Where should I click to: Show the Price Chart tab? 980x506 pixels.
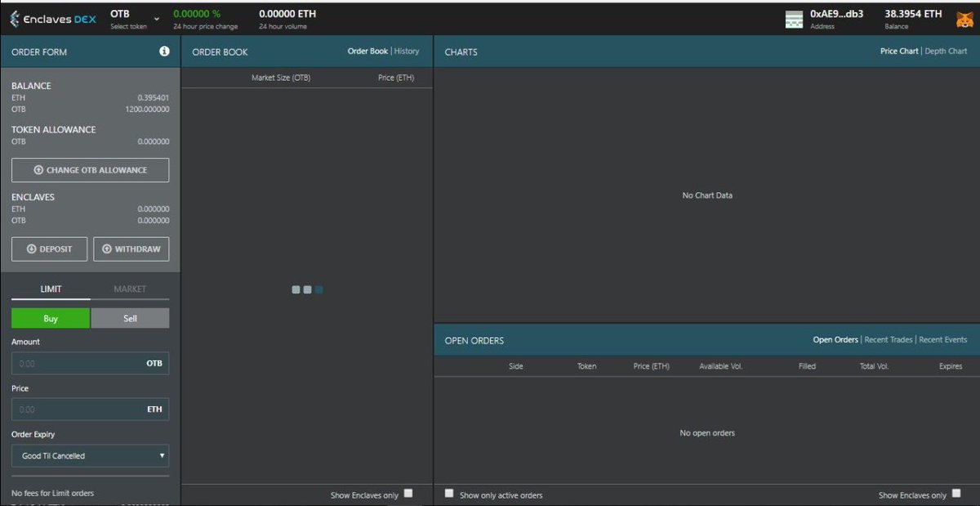(899, 51)
